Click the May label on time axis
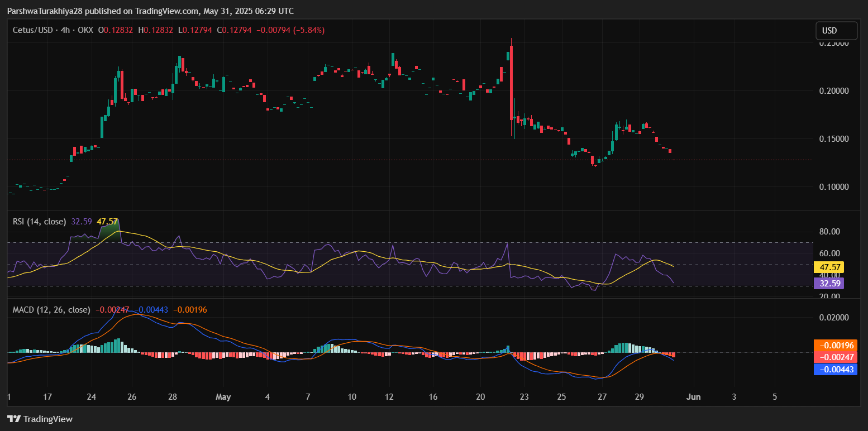The image size is (868, 431). [223, 397]
